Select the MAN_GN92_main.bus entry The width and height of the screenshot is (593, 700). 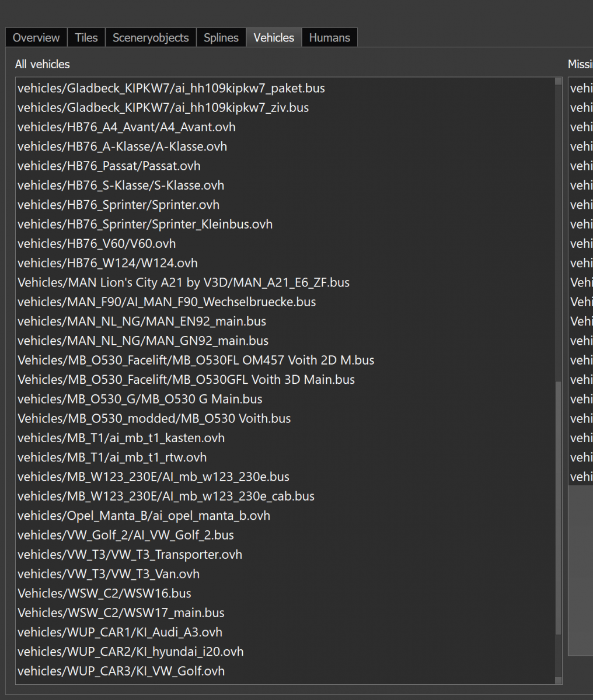click(x=143, y=341)
